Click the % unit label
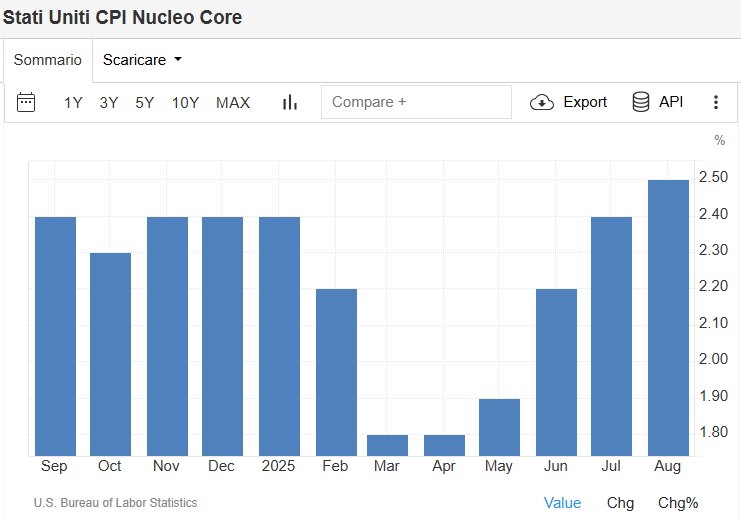741x522 pixels. coord(719,140)
